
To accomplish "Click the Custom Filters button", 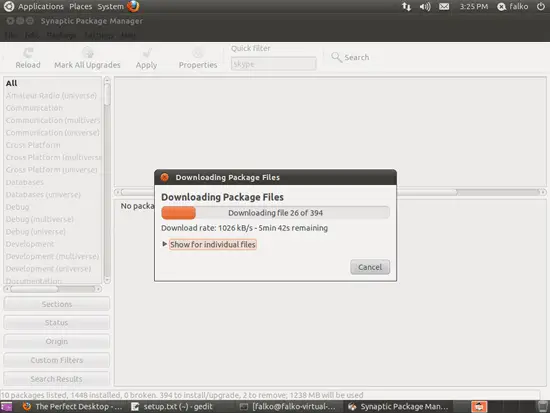I will [x=56, y=360].
